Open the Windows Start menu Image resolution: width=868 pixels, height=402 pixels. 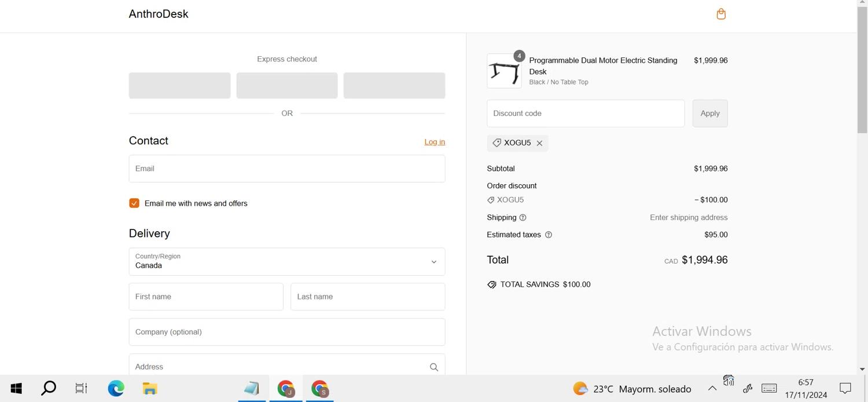[16, 389]
